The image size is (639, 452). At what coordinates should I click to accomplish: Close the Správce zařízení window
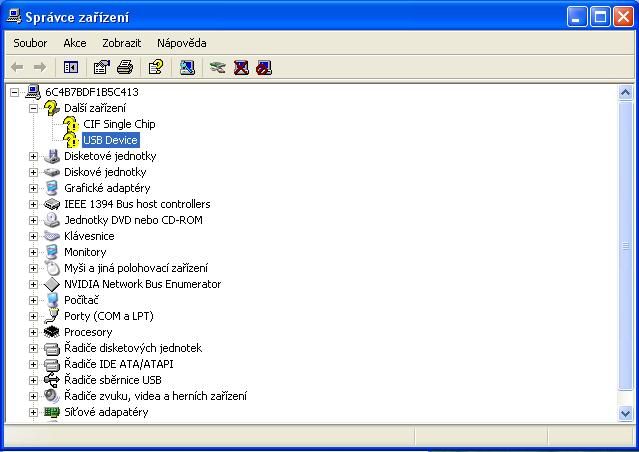tap(624, 17)
